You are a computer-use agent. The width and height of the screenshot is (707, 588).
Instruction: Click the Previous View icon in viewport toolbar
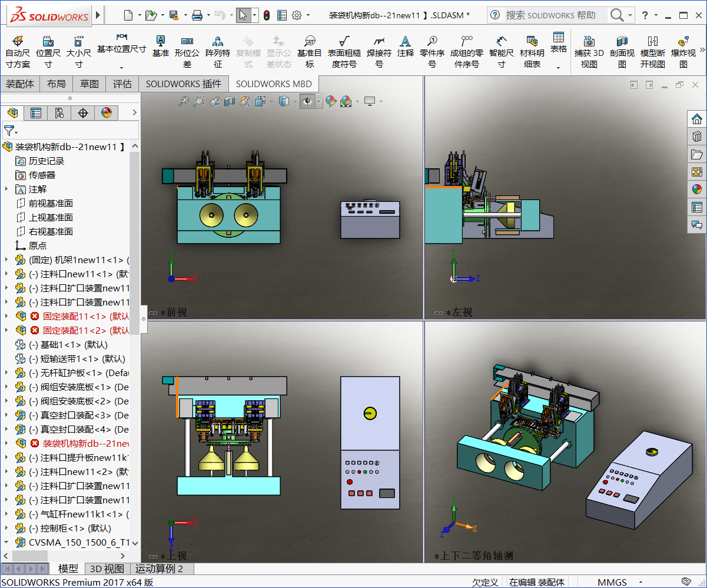coord(214,101)
